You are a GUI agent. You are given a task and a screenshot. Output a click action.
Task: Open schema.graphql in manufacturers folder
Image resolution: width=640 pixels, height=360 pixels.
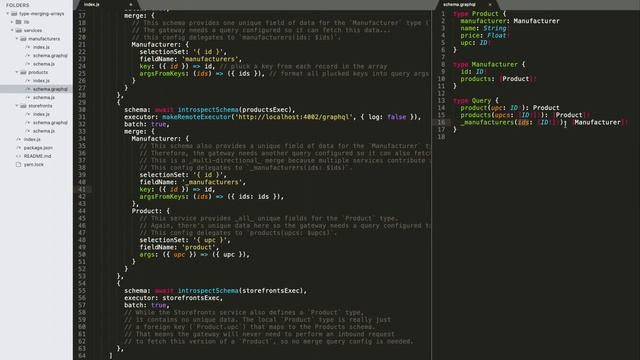point(50,56)
